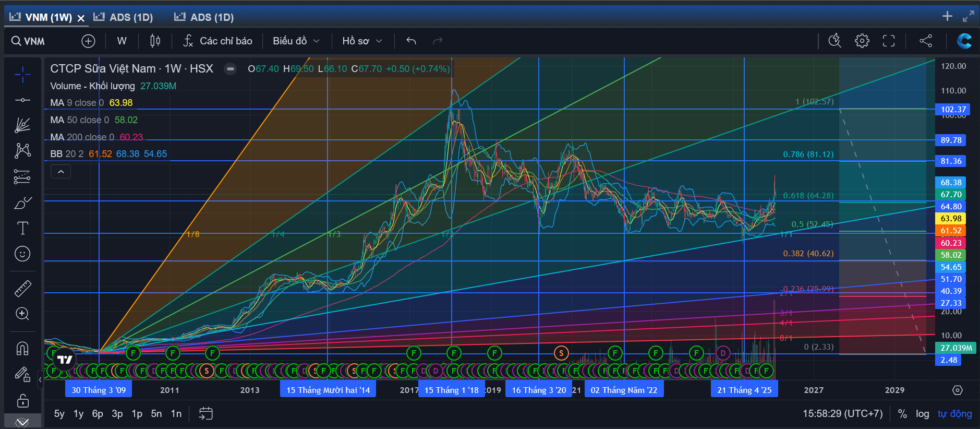This screenshot has width=980, height=429.
Task: Select the Text annotation tool
Action: (x=22, y=228)
